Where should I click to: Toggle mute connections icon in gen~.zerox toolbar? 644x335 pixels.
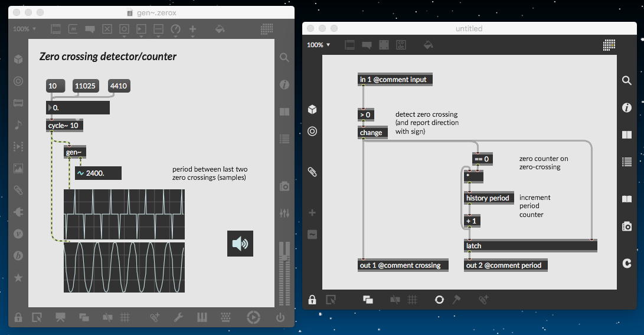click(107, 317)
